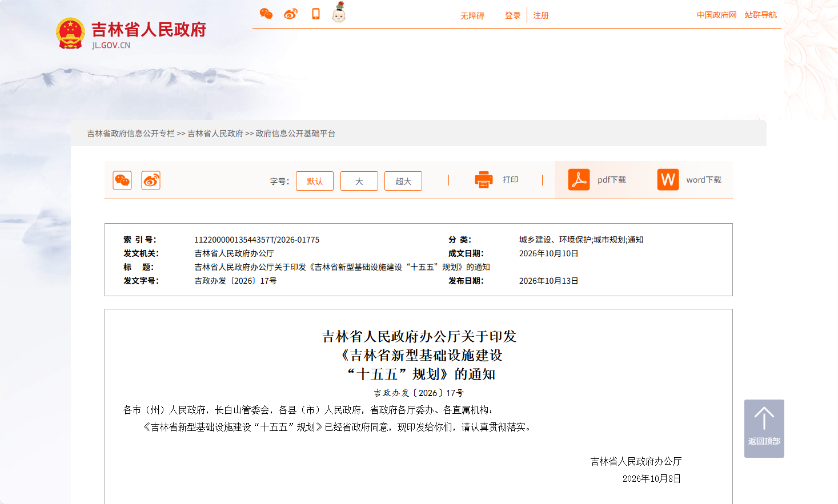Click the 注册 register link
838x504 pixels.
pyautogui.click(x=541, y=15)
